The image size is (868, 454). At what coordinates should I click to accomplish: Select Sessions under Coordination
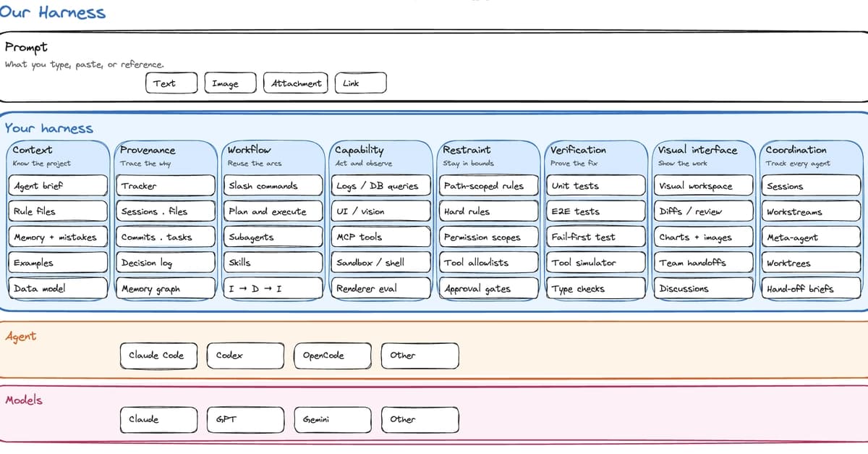812,185
